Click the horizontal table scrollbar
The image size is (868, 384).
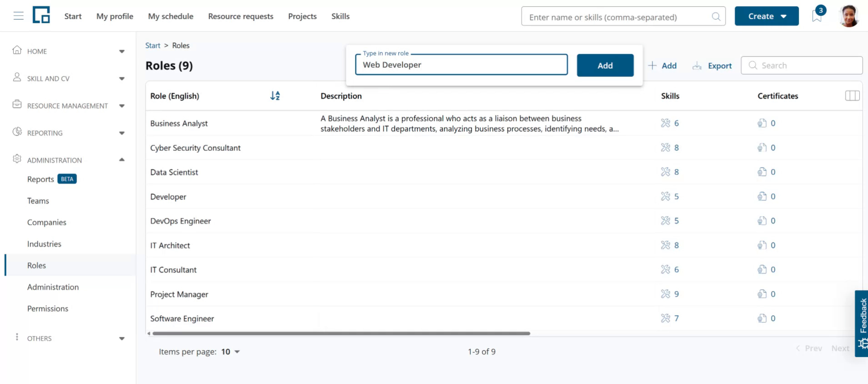(341, 333)
